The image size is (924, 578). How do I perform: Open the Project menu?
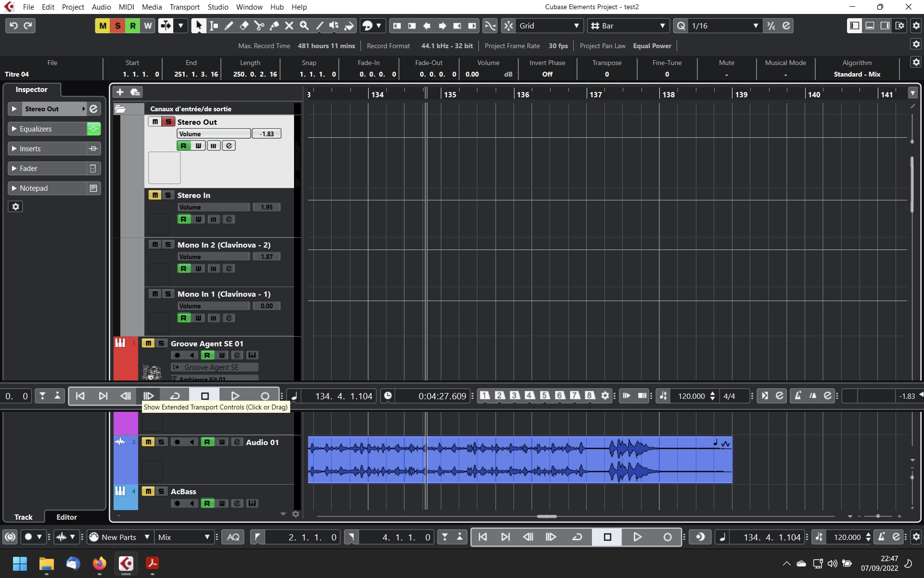tap(73, 7)
